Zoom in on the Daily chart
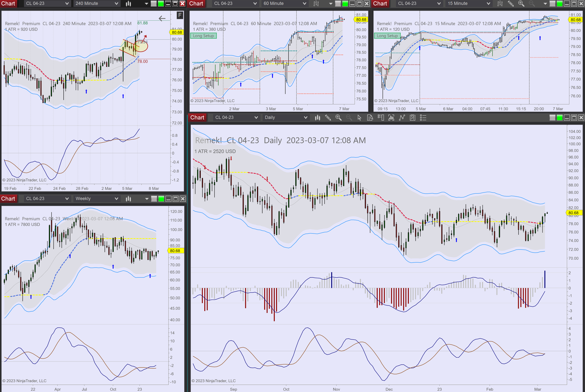 pyautogui.click(x=338, y=117)
